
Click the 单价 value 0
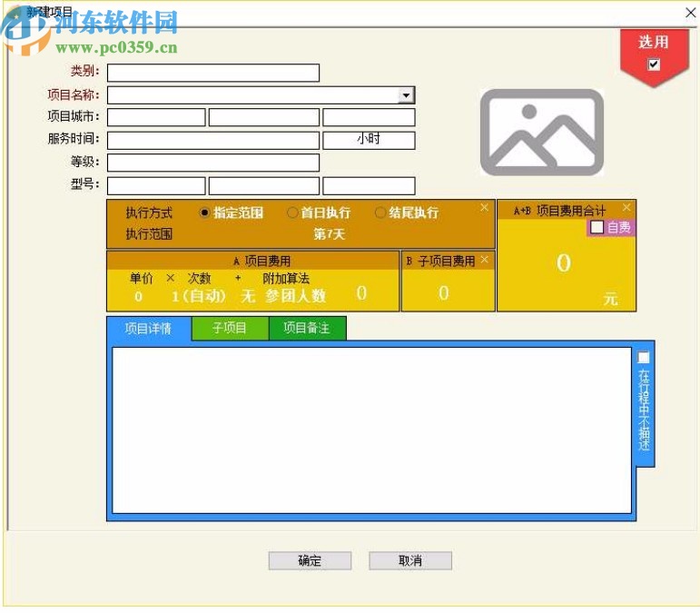(138, 296)
